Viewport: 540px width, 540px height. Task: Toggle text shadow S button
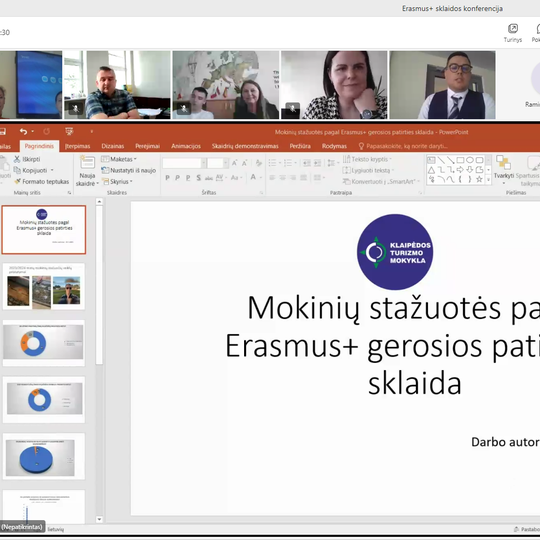[198, 178]
